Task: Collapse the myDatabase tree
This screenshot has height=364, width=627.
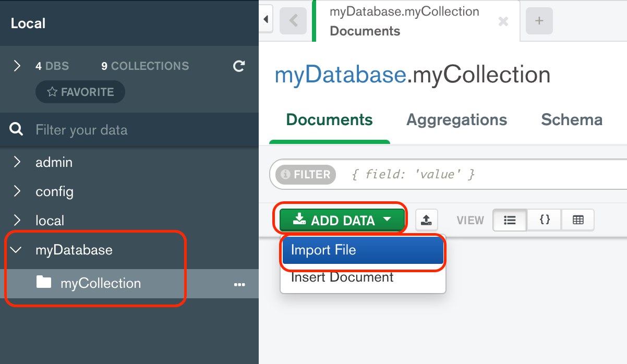Action: tap(17, 250)
